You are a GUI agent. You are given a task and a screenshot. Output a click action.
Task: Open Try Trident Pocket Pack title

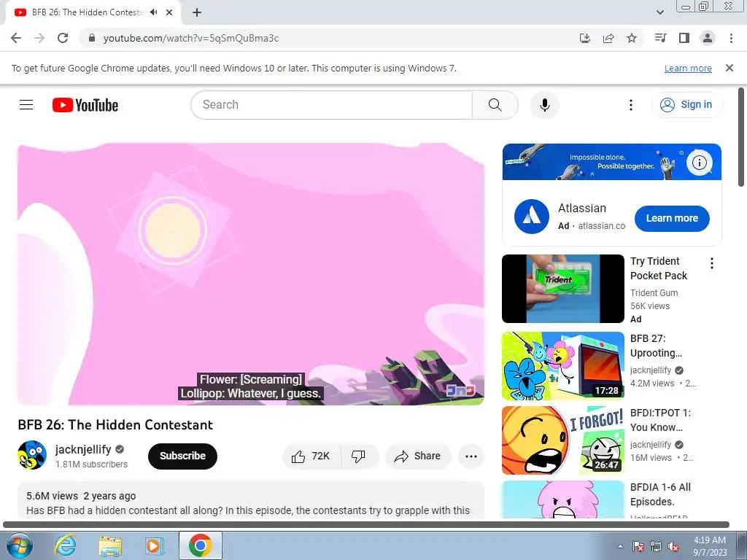click(x=659, y=268)
